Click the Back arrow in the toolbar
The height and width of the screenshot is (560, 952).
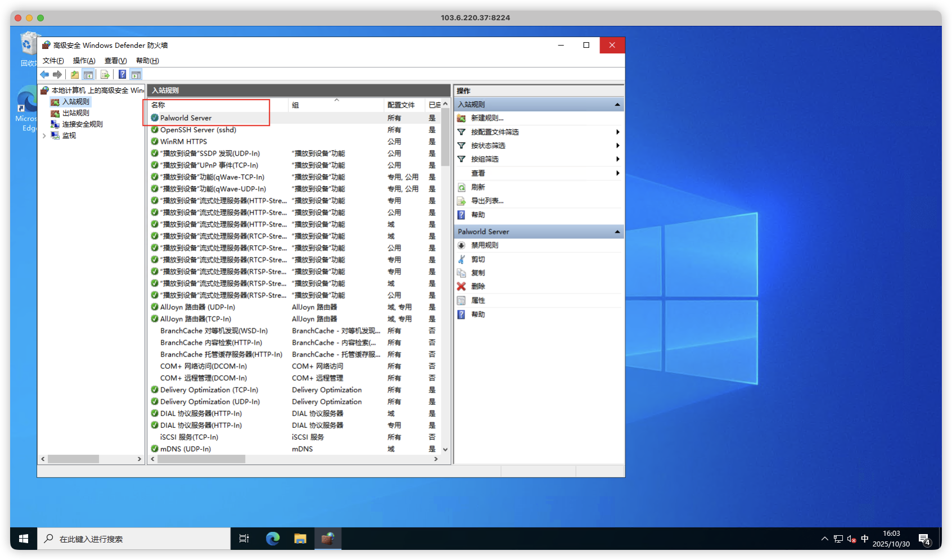pos(44,75)
